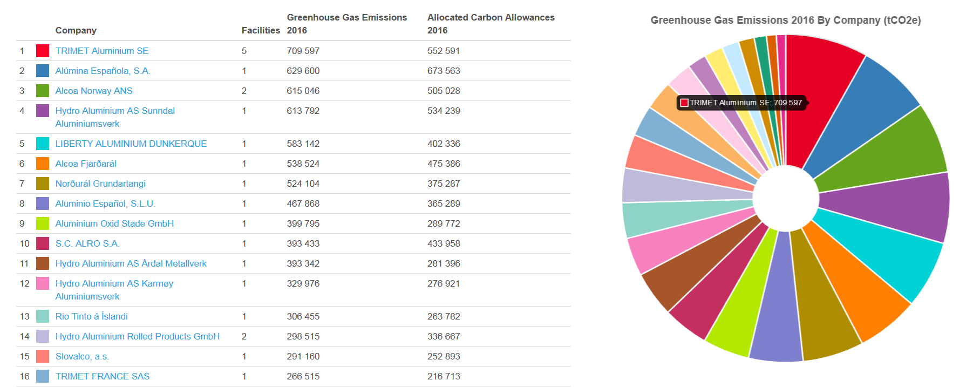
Task: Click the crimson swatch beside S.C. ALRO S.A.
Action: coord(43,243)
